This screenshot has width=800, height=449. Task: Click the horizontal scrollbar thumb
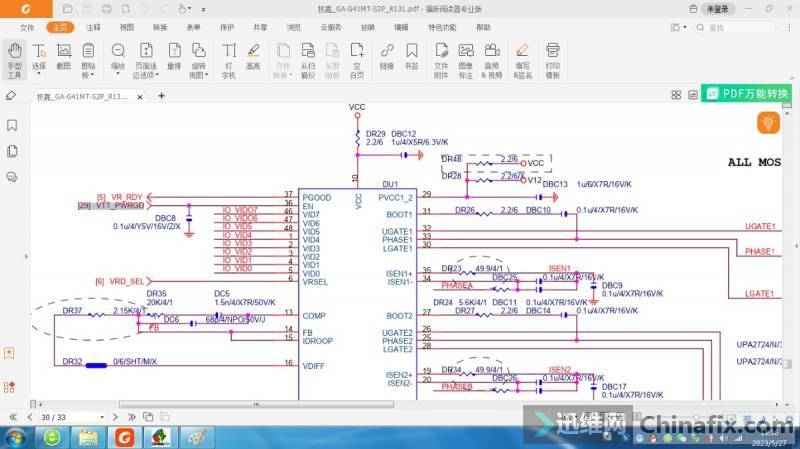(x=257, y=404)
